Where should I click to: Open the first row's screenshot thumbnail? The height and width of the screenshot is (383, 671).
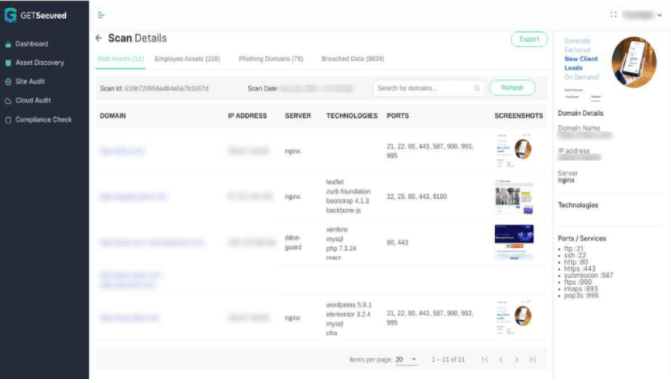coord(514,150)
